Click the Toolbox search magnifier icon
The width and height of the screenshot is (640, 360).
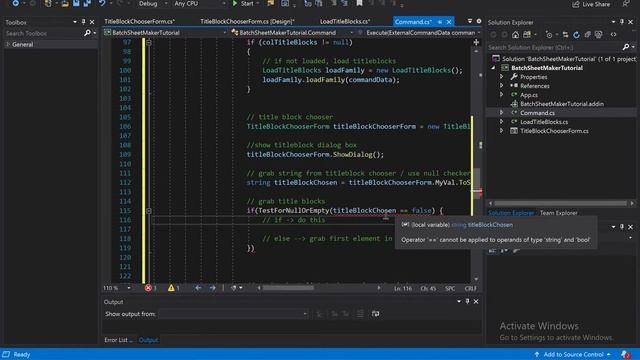87,33
